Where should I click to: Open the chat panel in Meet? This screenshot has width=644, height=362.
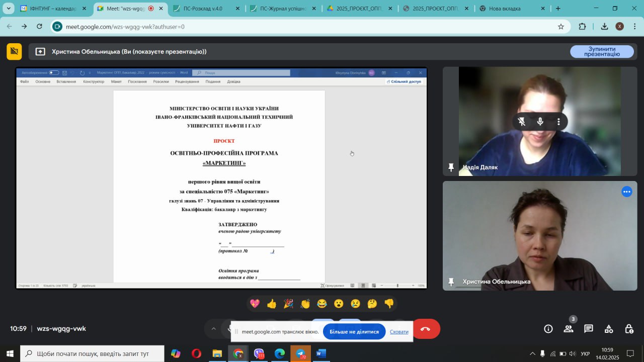point(588,328)
